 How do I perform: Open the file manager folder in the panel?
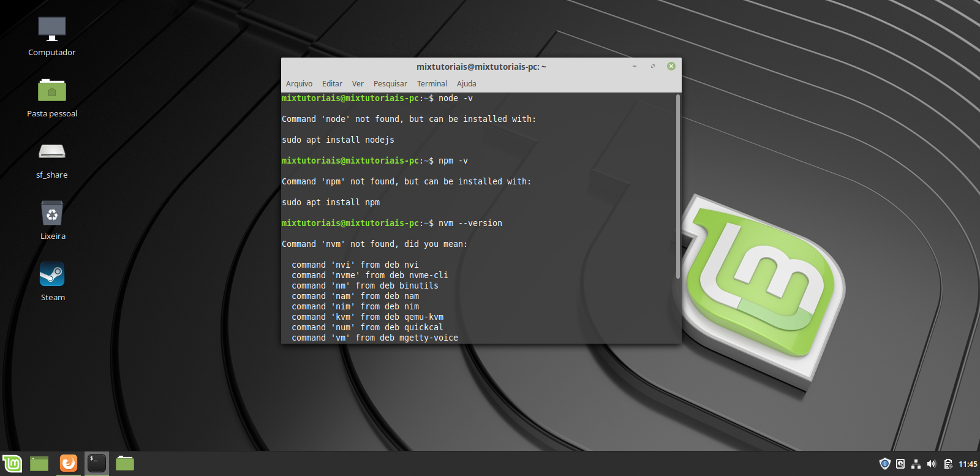pyautogui.click(x=125, y=463)
